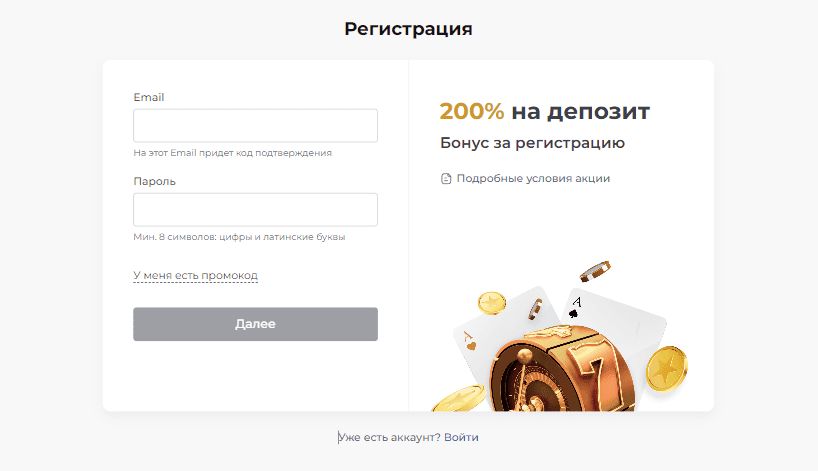Click the large gold star coin on the right
818x471 pixels.
[x=666, y=367]
